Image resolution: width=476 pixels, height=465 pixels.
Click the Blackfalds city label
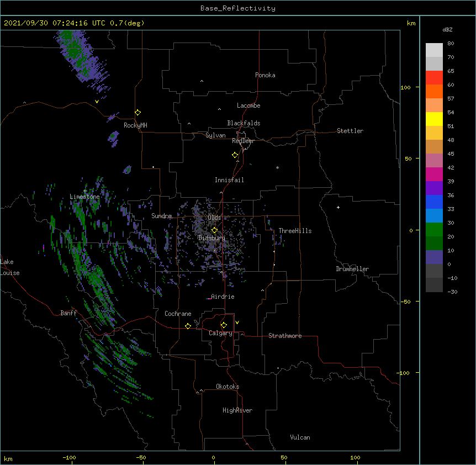(244, 123)
